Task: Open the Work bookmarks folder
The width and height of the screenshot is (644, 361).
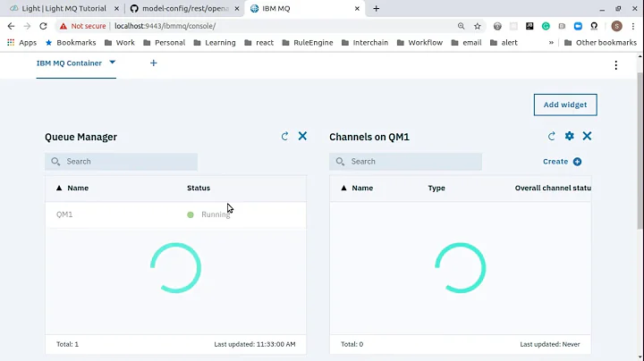Action: click(120, 43)
